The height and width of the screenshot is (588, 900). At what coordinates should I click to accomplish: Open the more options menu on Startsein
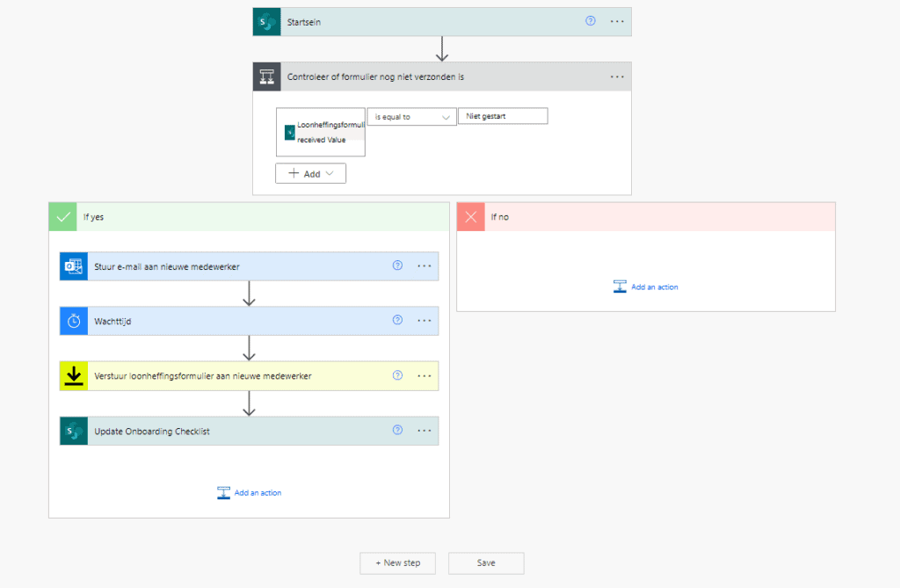pos(617,21)
